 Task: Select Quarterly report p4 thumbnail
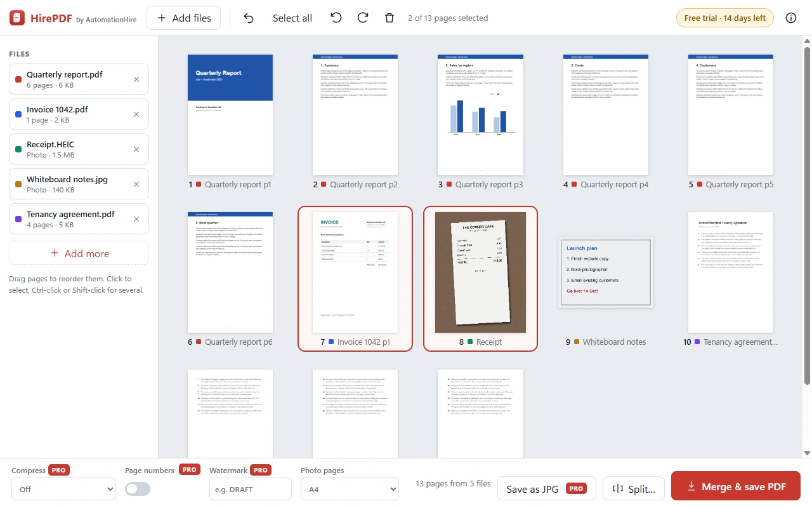pos(606,115)
